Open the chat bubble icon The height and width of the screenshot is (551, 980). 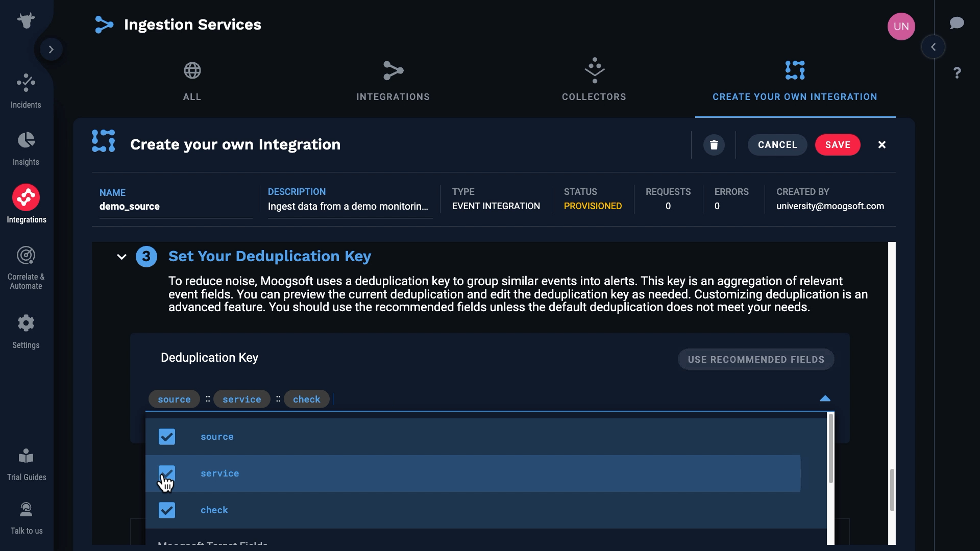[957, 23]
